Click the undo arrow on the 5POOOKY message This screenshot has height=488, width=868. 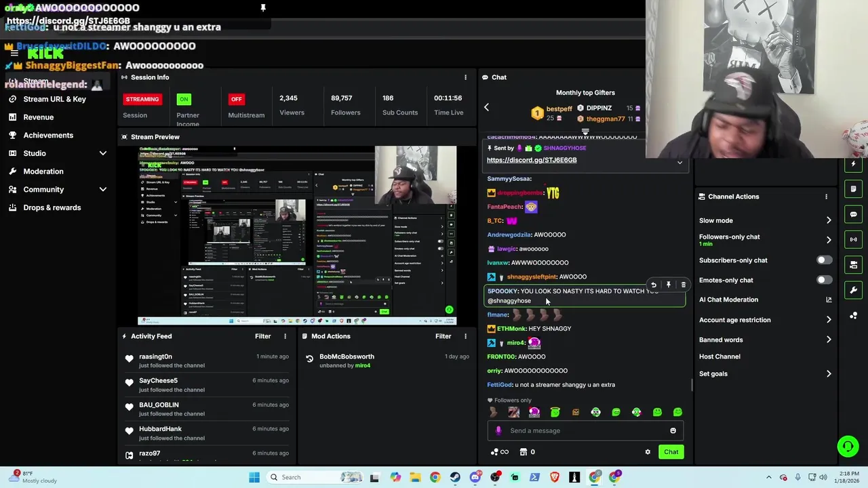pyautogui.click(x=653, y=285)
